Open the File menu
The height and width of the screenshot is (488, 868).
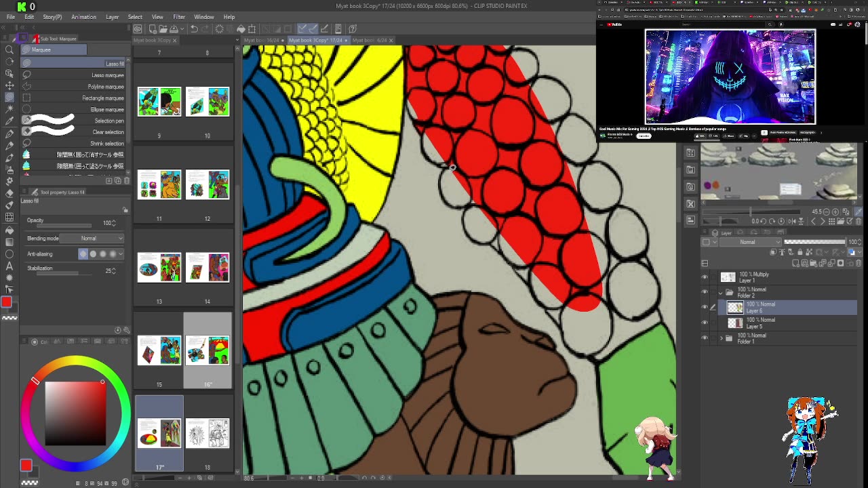(11, 17)
